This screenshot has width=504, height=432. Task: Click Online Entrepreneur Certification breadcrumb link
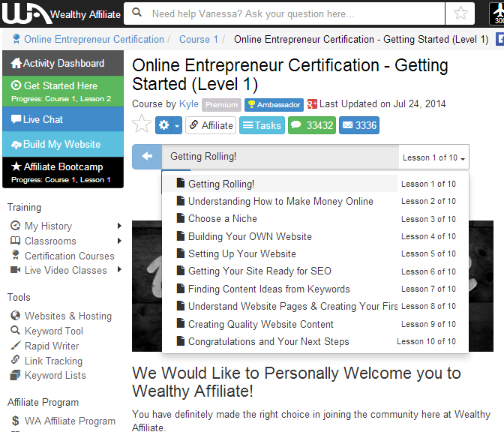[x=94, y=39]
